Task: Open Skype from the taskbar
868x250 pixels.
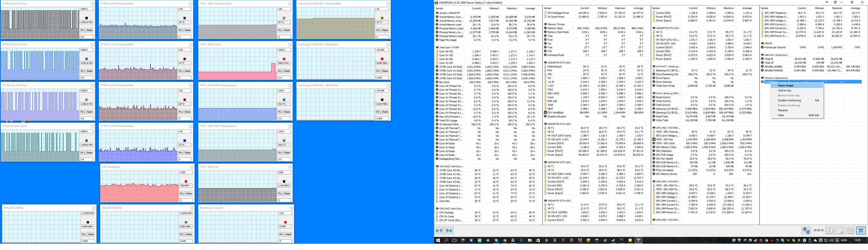Action: pyautogui.click(x=496, y=241)
